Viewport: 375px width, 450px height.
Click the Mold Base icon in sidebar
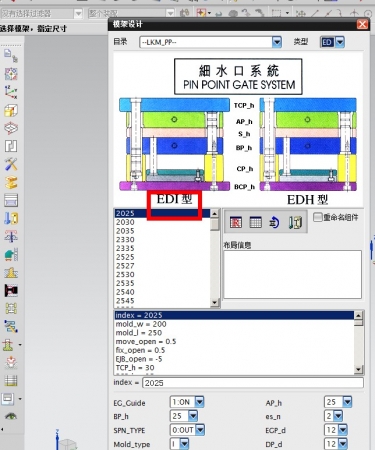11,200
